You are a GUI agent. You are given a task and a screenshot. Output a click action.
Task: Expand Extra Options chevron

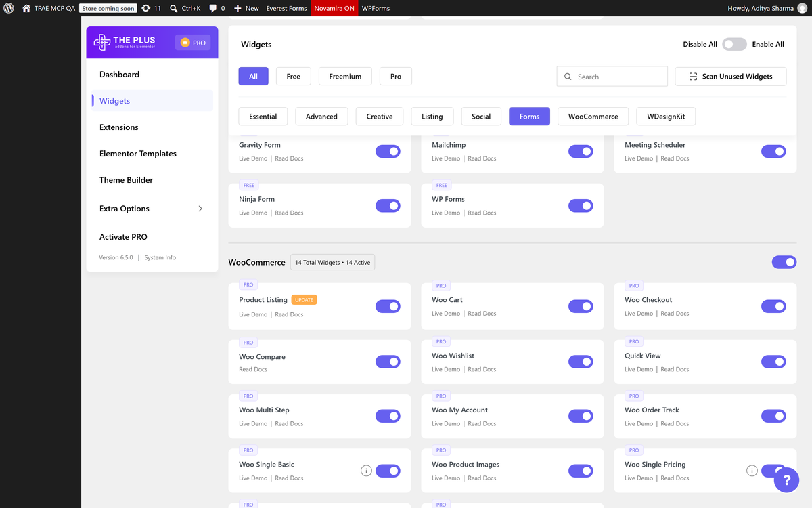[200, 209]
